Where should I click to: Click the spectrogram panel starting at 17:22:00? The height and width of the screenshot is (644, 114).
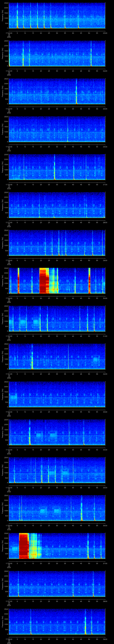pos(57,16)
